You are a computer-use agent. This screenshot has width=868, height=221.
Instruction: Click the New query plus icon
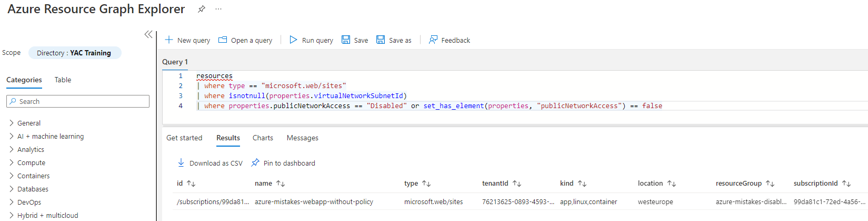coord(169,40)
